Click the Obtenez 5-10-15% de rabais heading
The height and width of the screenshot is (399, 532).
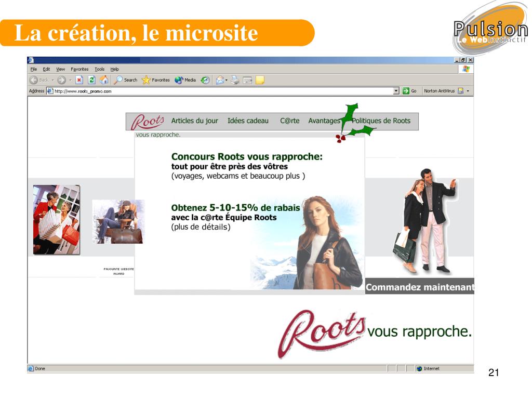tap(235, 208)
